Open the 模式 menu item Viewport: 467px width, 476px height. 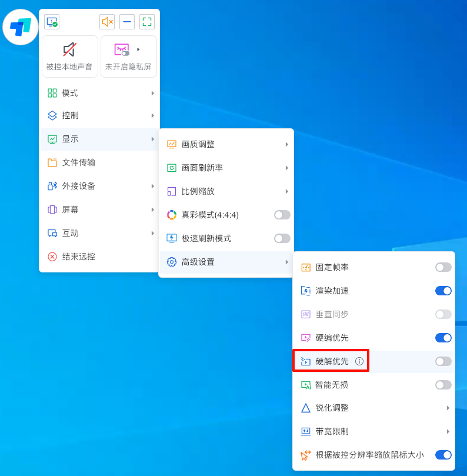click(x=99, y=93)
